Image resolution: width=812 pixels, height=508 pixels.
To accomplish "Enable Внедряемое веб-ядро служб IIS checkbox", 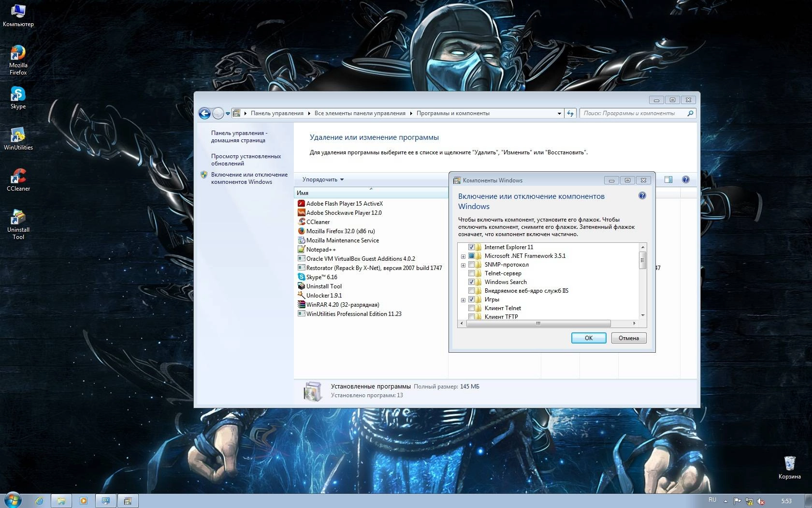I will 471,291.
